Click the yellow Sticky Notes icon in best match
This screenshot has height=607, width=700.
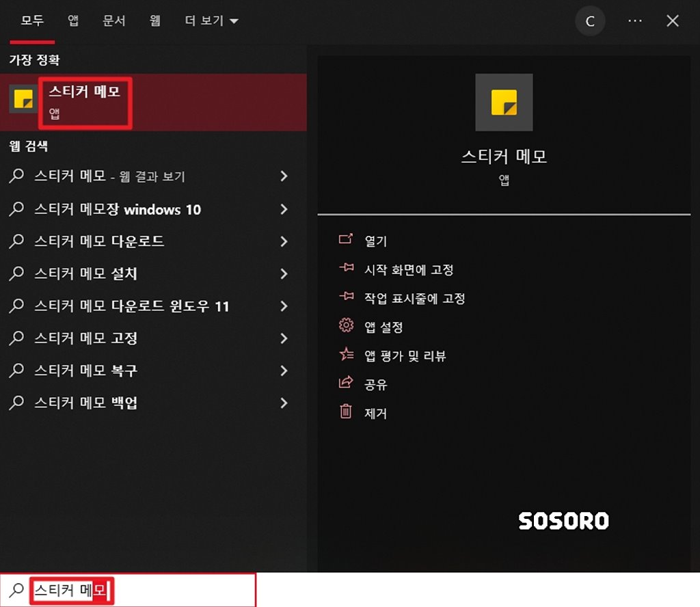pos(23,99)
